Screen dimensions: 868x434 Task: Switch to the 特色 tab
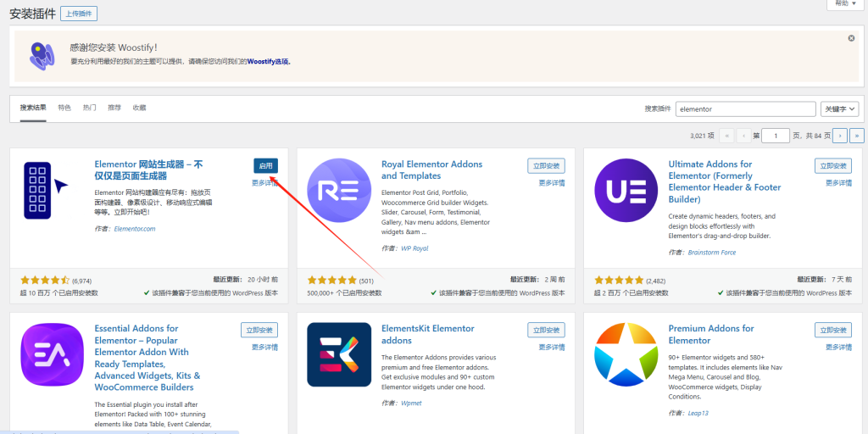click(x=64, y=108)
